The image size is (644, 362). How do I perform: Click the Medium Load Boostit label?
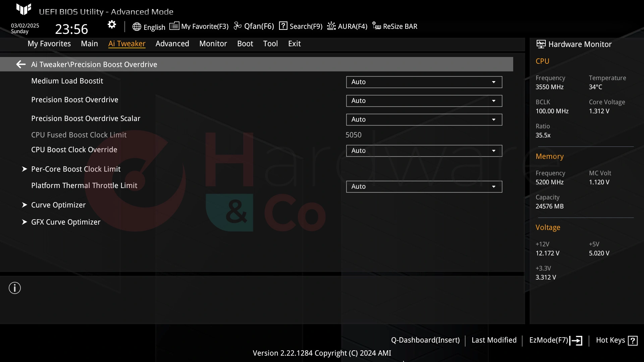(x=67, y=81)
